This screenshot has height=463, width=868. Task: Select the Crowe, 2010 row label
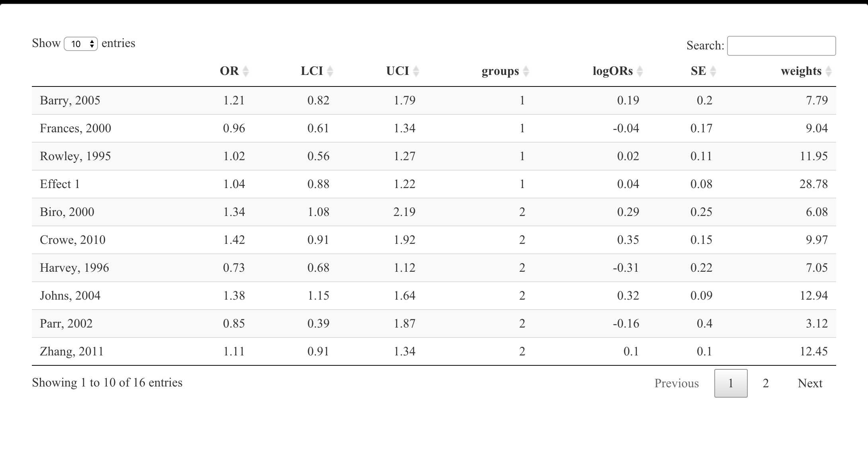tap(72, 240)
